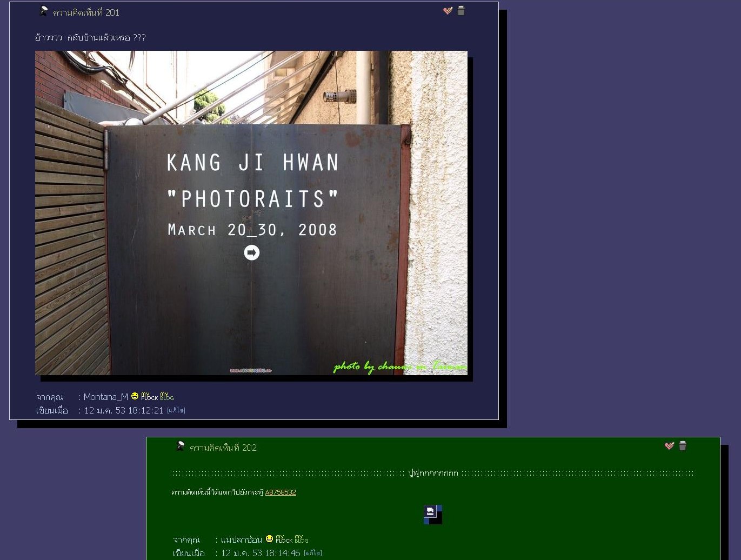Viewport: 741px width, 560px height.
Task: Click the pin icon beside comment 201 heading
Action: point(44,11)
